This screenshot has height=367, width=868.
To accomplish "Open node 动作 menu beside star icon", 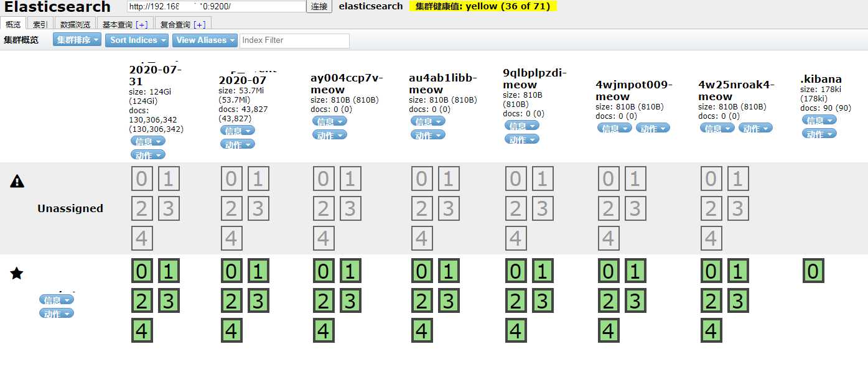I will [57, 313].
